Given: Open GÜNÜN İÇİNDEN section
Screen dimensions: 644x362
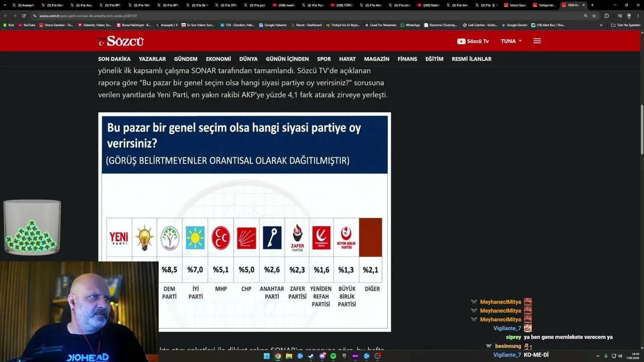Looking at the screenshot, I should (287, 59).
